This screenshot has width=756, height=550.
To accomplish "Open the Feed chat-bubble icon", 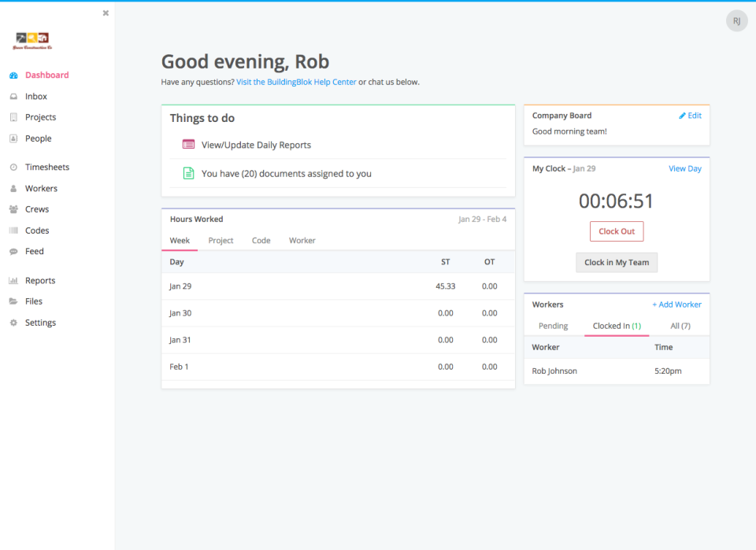I will click(13, 251).
